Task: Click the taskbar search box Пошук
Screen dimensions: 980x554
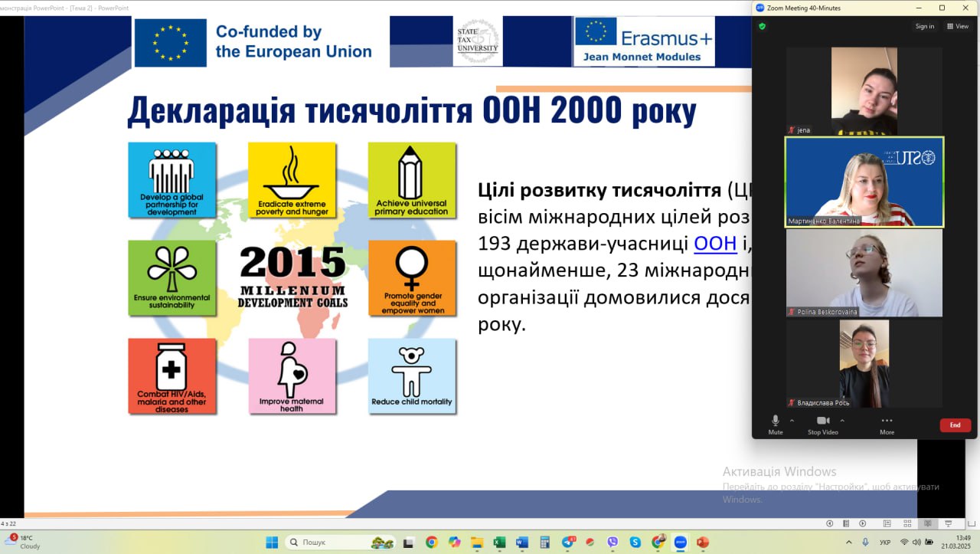Action: click(341, 543)
